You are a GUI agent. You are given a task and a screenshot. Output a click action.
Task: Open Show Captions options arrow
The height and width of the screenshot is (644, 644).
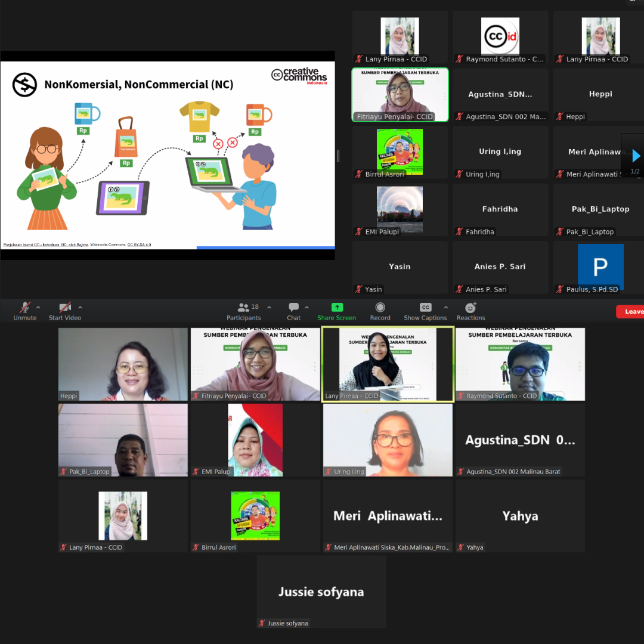click(445, 308)
